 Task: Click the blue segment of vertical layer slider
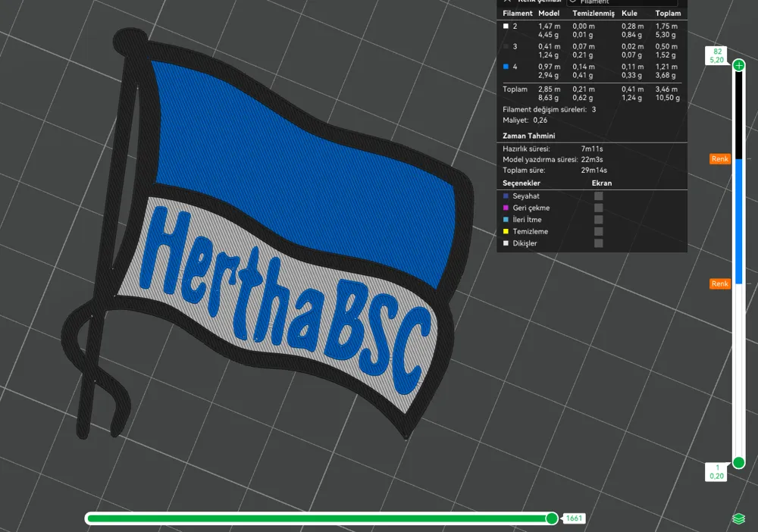click(x=738, y=221)
